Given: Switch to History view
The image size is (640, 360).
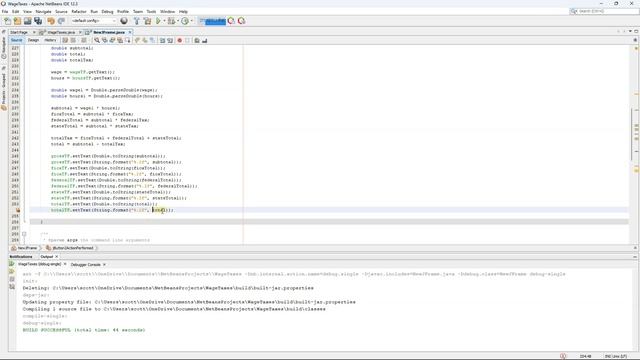Looking at the screenshot, I should (50, 40).
